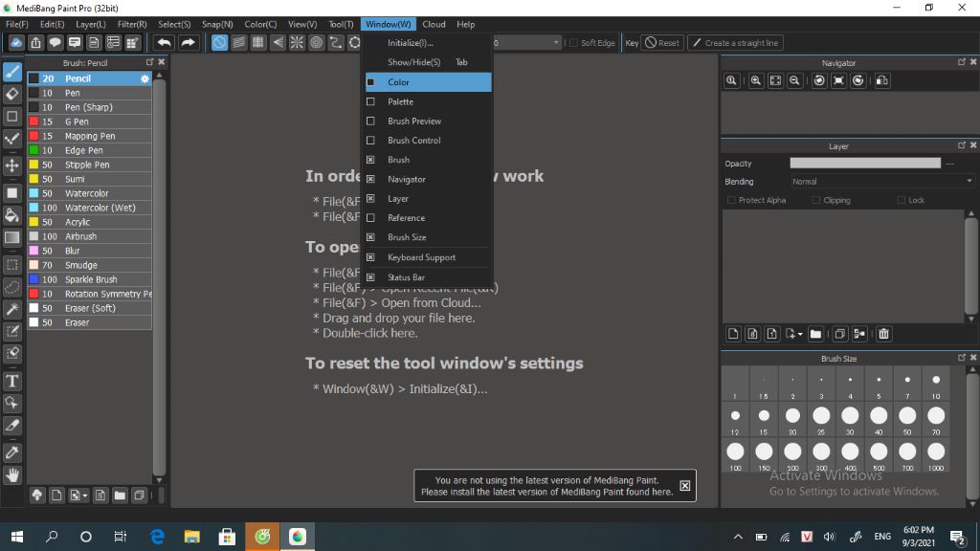Create a new layer in Layer panel

pyautogui.click(x=733, y=334)
